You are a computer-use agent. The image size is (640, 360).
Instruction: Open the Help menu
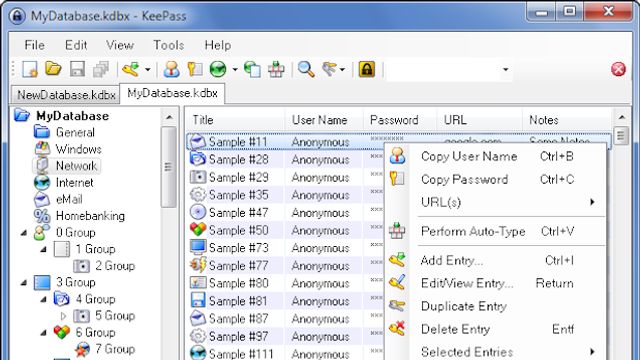(x=218, y=45)
